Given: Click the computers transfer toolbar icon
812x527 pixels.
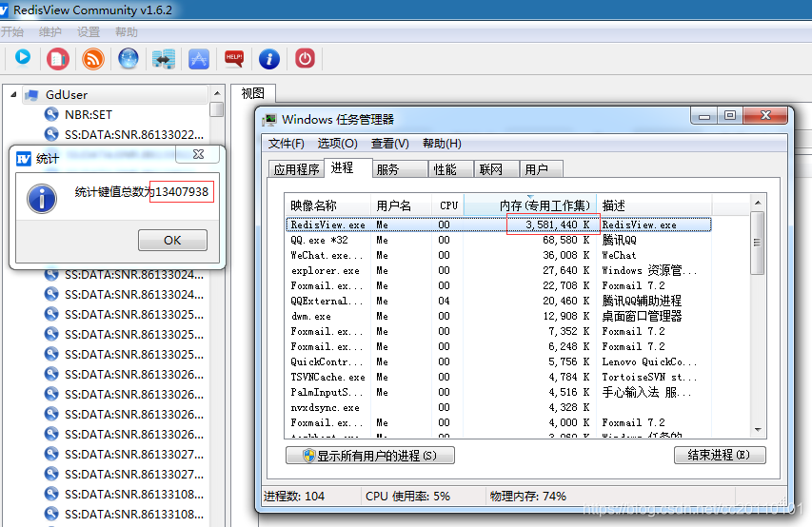Looking at the screenshot, I should click(164, 59).
